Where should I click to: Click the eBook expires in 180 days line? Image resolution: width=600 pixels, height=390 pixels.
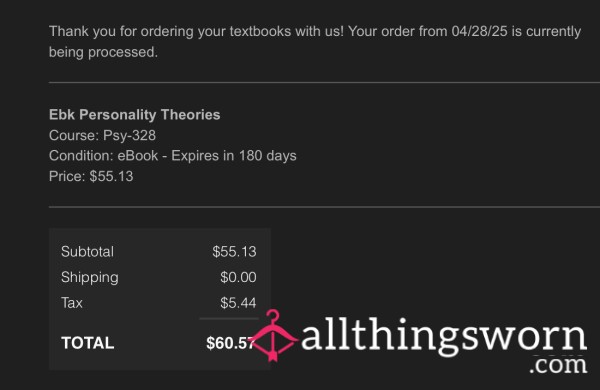pos(173,156)
